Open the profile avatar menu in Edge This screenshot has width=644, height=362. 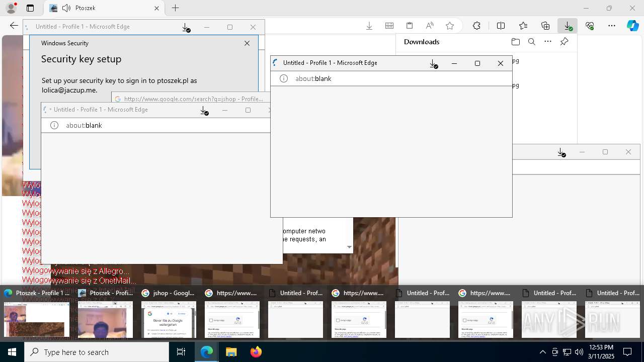coord(11,8)
